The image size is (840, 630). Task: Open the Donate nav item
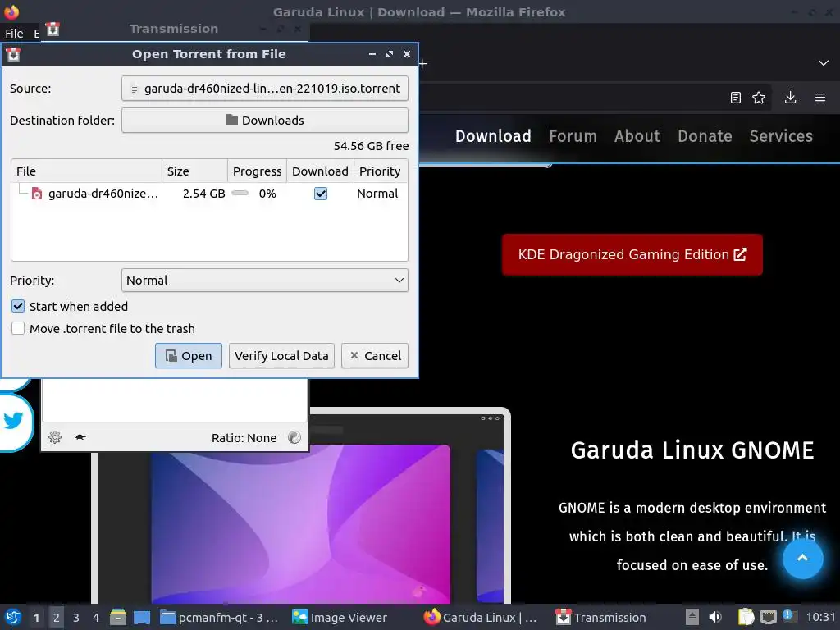[705, 136]
